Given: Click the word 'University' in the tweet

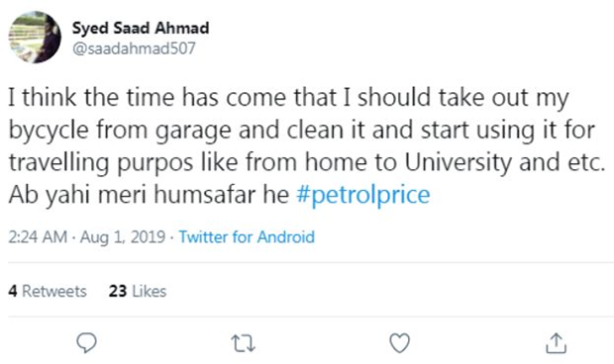Looking at the screenshot, I should (458, 162).
